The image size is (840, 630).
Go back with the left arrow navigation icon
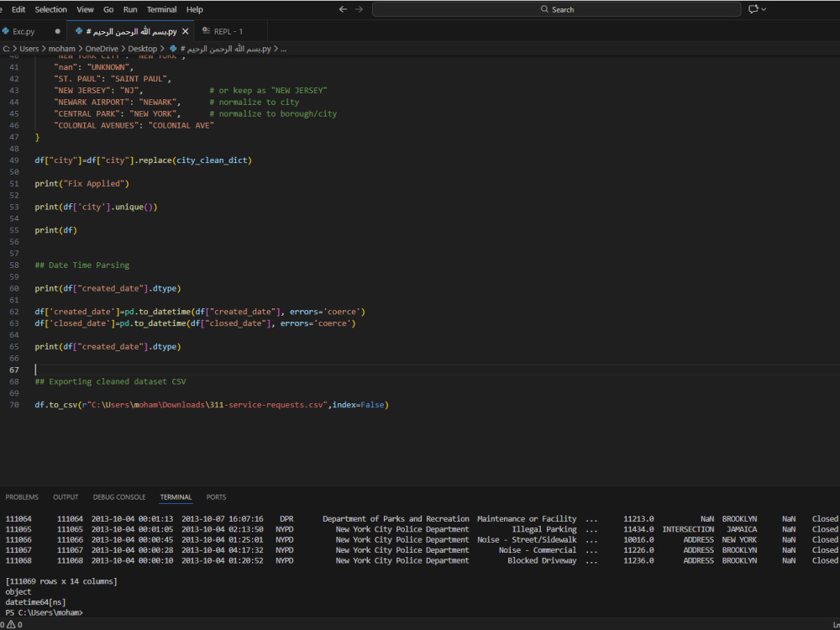(343, 9)
